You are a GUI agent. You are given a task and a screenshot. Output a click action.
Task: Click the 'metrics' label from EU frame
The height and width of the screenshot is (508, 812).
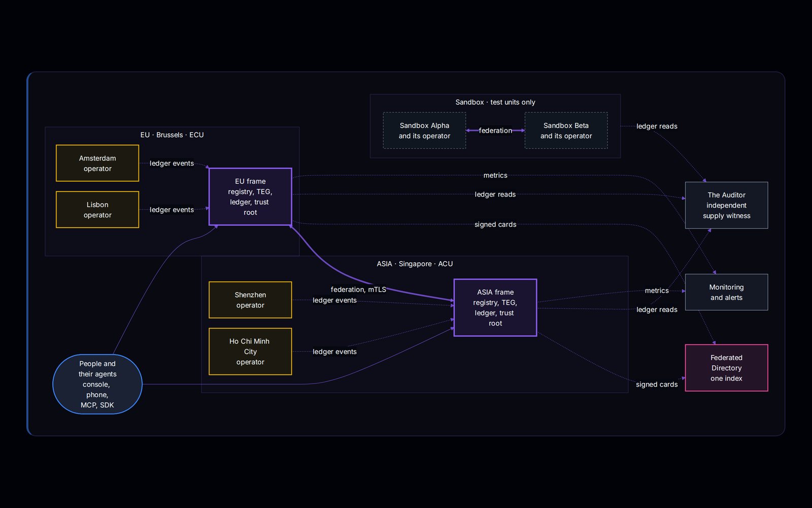(x=495, y=175)
